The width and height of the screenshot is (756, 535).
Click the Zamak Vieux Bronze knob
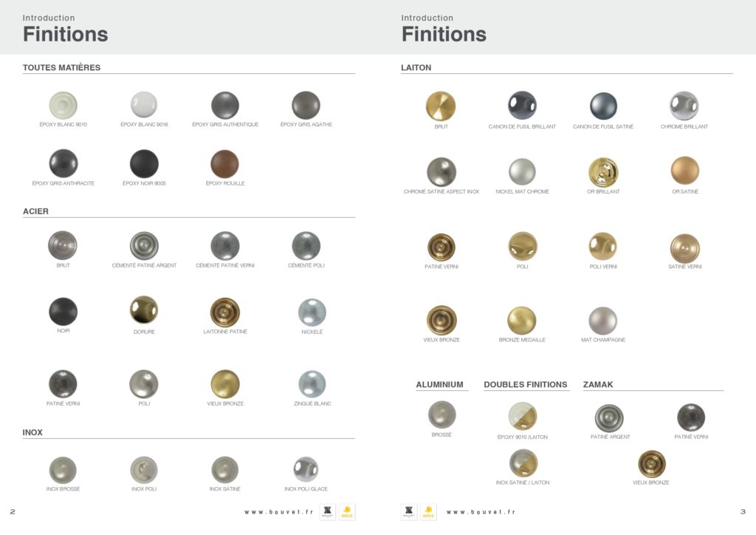pyautogui.click(x=651, y=464)
